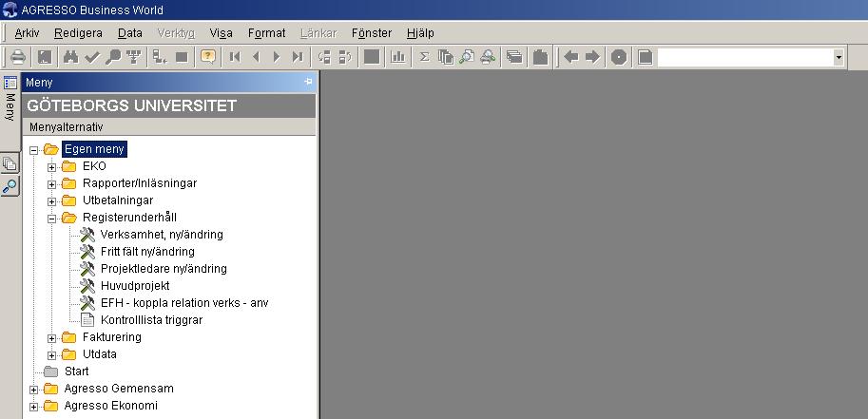Expand the Rapporter/Inläsningar folder
This screenshot has width=868, height=419.
51,184
